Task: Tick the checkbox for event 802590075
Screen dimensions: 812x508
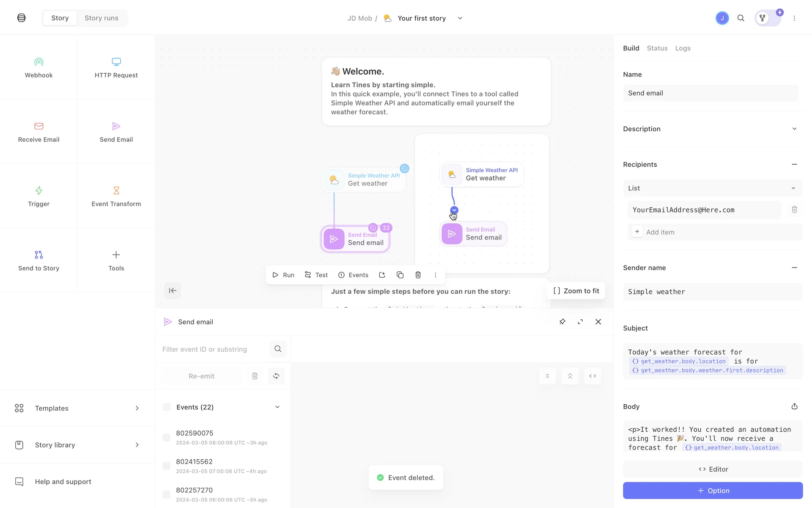Action: tap(167, 437)
